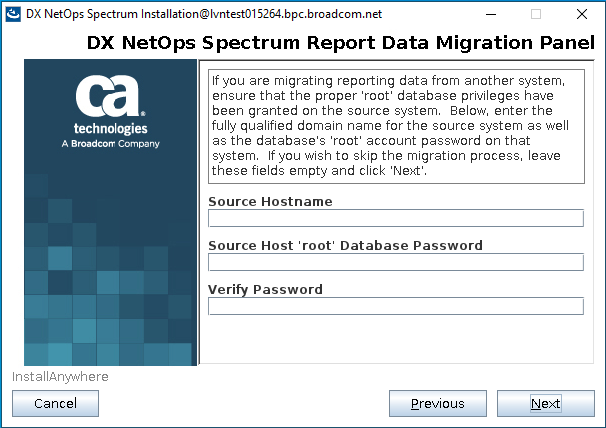The image size is (606, 428).
Task: Click the migration instructions text box
Action: (x=396, y=126)
